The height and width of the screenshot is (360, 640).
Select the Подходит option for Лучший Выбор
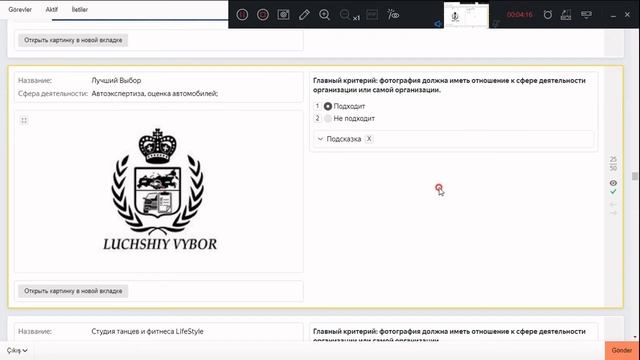[x=328, y=106]
